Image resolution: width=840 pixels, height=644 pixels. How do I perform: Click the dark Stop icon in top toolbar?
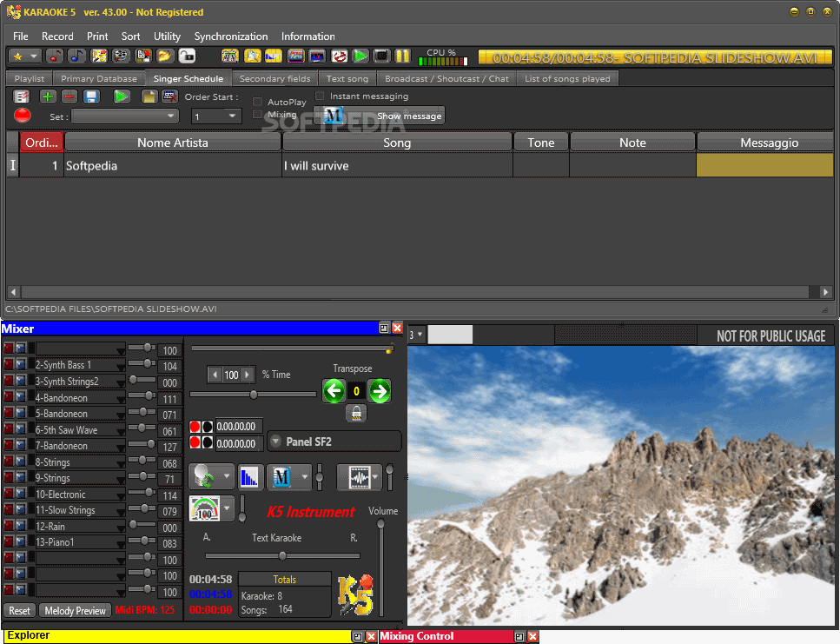[381, 56]
